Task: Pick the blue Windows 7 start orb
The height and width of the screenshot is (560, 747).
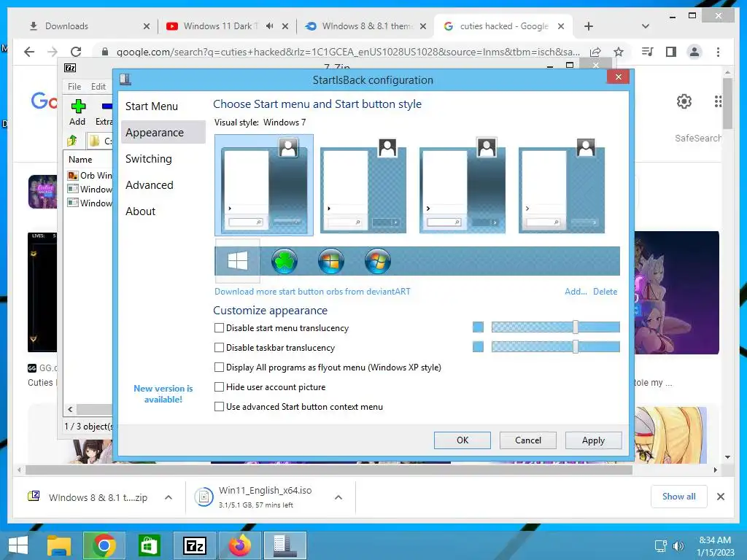Action: coord(331,261)
